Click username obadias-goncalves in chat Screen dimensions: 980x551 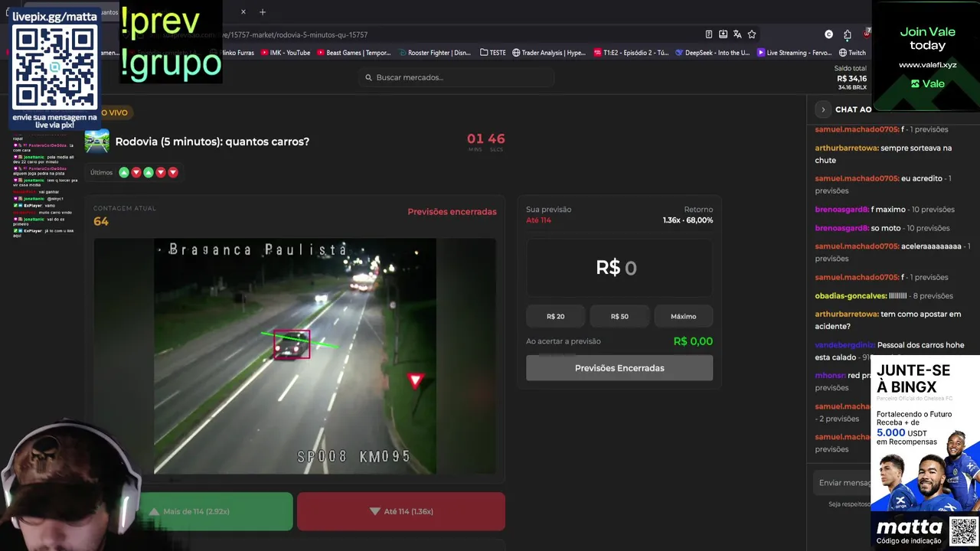851,295
